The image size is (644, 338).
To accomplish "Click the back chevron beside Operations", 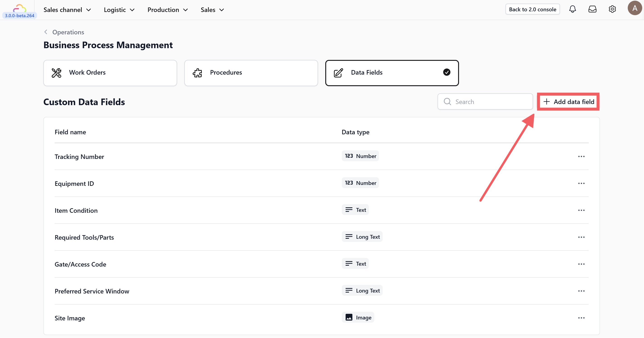I will point(46,32).
